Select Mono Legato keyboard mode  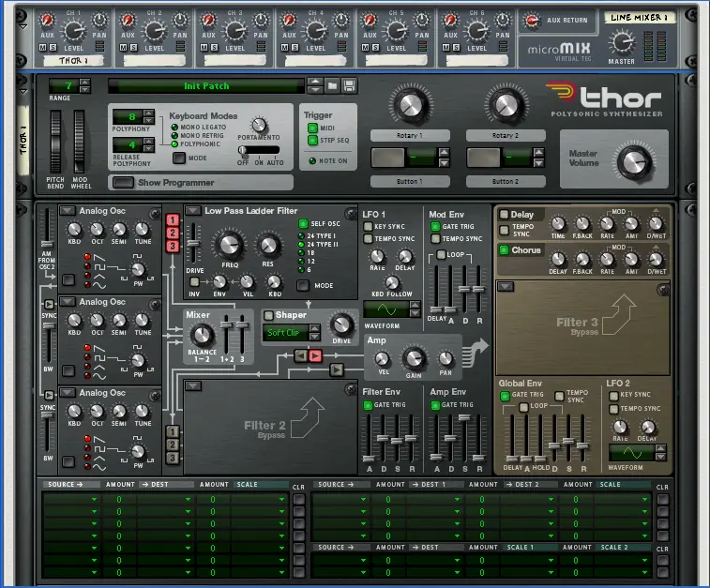(174, 128)
